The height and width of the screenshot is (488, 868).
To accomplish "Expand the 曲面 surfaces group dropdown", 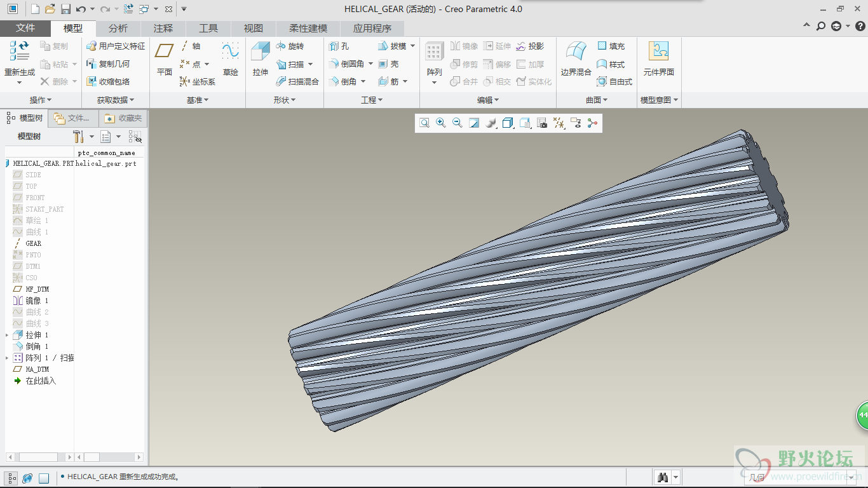I will (x=597, y=100).
